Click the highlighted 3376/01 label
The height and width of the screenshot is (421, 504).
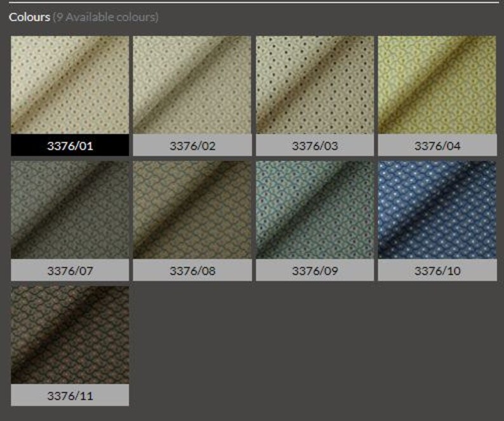70,145
